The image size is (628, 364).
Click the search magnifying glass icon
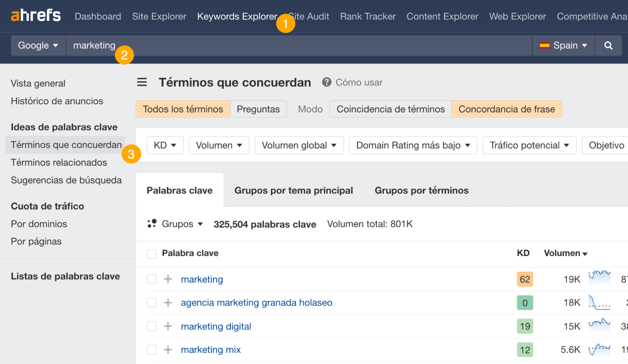pyautogui.click(x=608, y=45)
